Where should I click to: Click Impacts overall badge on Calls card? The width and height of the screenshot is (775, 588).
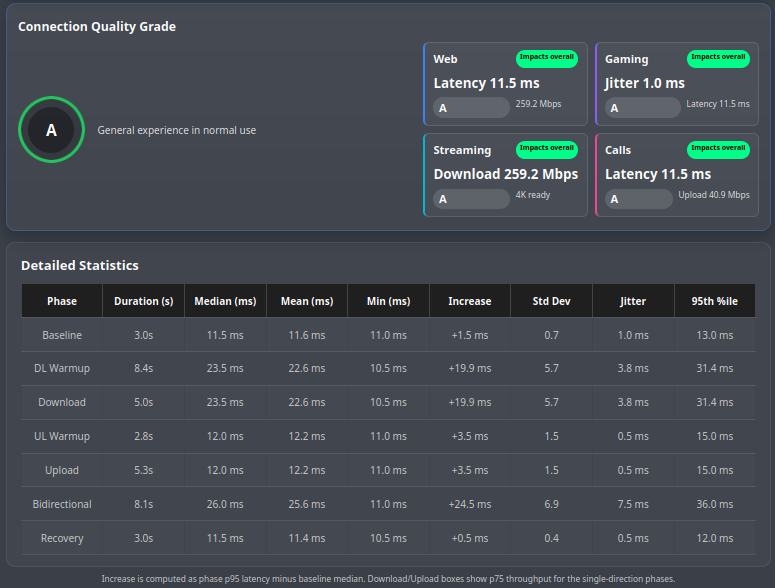(718, 149)
